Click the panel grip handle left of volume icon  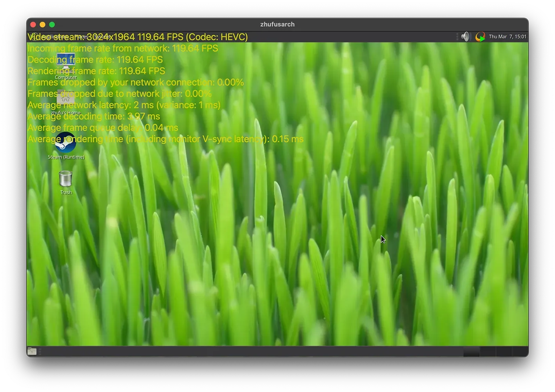coord(457,37)
